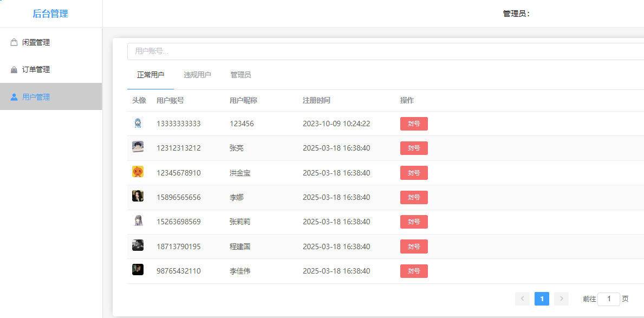The image size is (644, 318).
Task: Click the next page arrow in pagination
Action: (x=561, y=298)
